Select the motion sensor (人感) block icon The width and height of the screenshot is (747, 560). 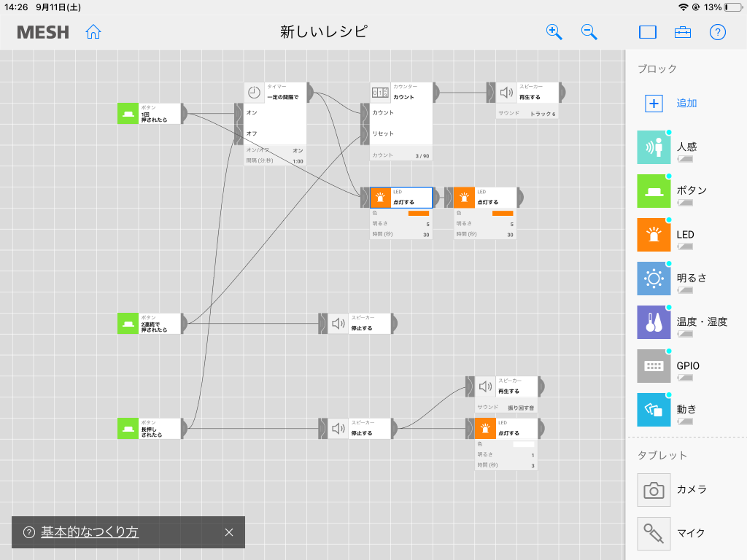coord(654,147)
